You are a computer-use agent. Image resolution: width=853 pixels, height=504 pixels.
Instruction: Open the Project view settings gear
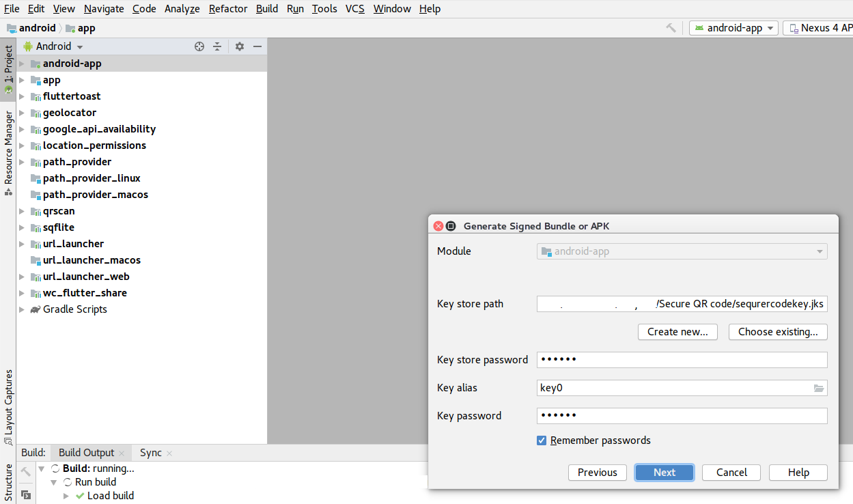[238, 46]
